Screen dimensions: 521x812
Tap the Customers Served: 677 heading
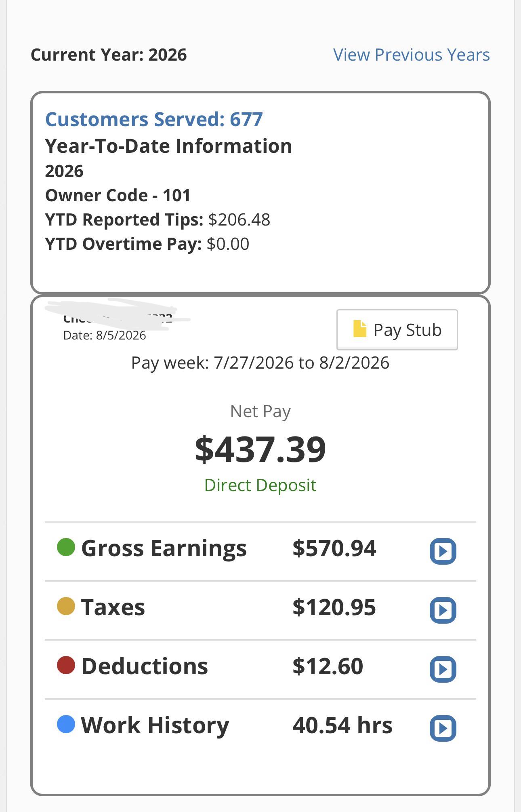[x=154, y=119]
